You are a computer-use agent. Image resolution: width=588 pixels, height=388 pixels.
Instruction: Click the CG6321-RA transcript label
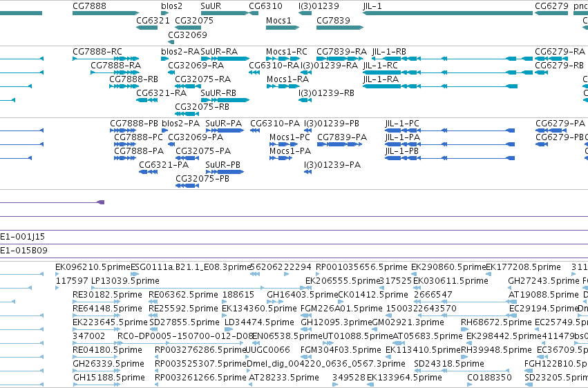[x=161, y=93]
